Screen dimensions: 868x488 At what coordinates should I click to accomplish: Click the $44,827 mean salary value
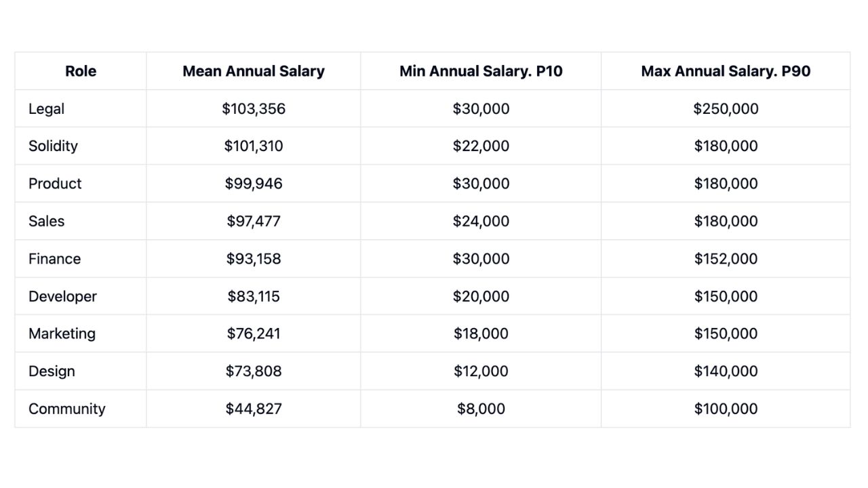(x=254, y=409)
